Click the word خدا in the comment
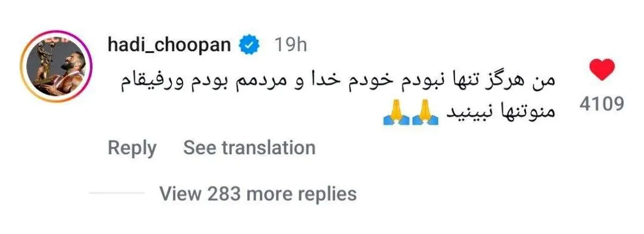 (315, 83)
